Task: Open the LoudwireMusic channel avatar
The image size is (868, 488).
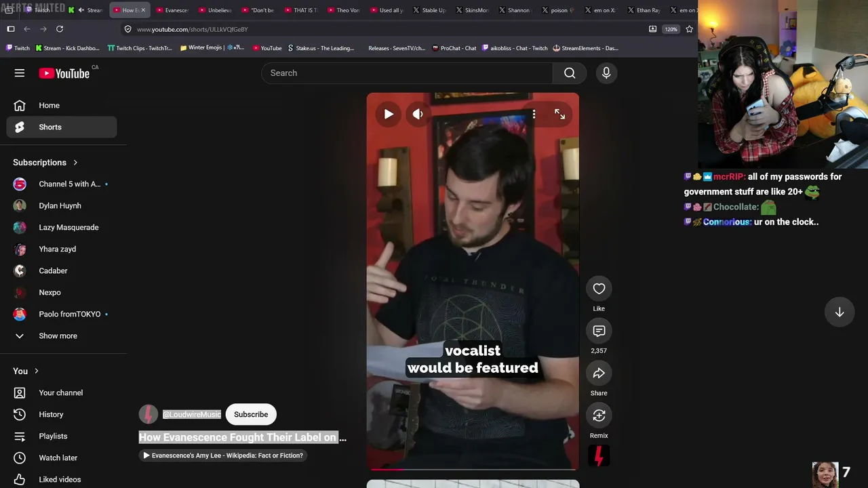Action: [149, 415]
